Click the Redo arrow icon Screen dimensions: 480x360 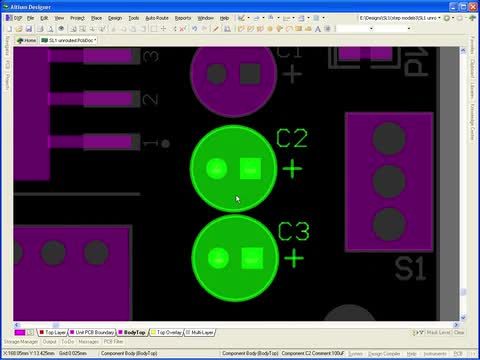(204, 29)
